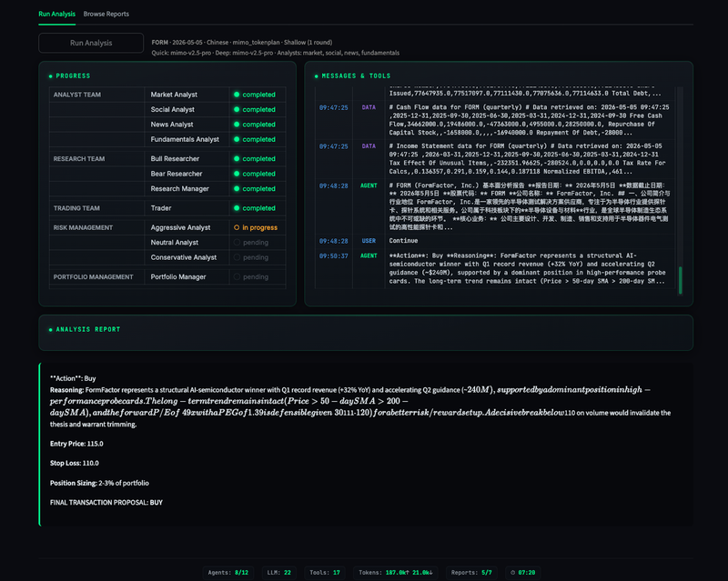Open the Browse Reports tab
728x581 pixels.
(x=106, y=14)
